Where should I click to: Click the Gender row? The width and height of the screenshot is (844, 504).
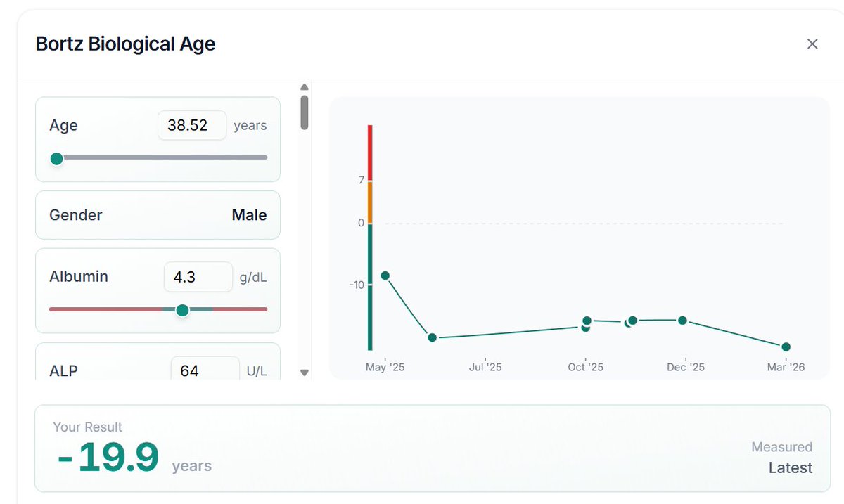[x=158, y=215]
